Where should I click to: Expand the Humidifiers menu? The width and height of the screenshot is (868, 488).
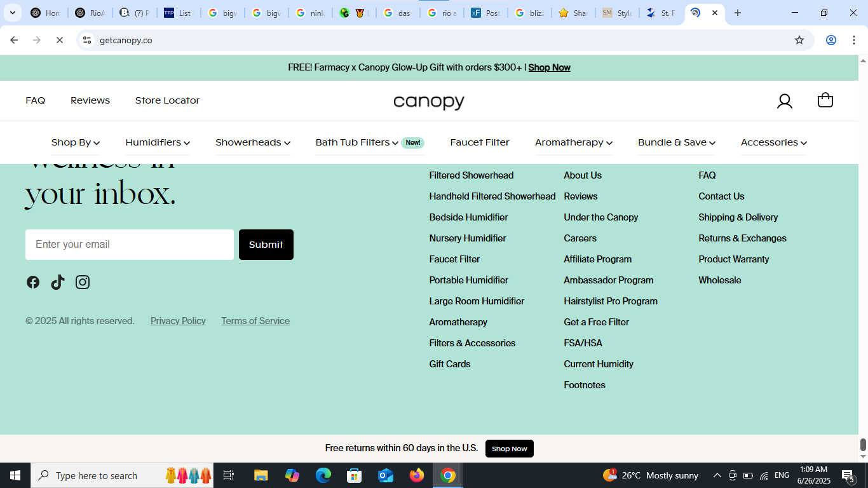click(x=158, y=142)
